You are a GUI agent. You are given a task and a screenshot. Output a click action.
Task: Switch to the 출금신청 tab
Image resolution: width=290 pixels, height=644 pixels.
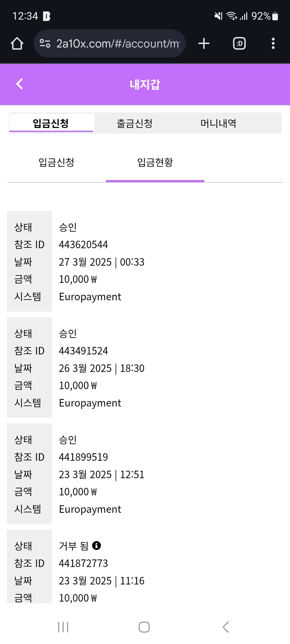tap(135, 123)
